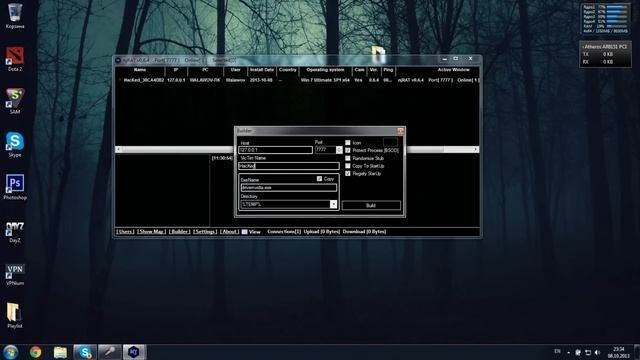Select the SAM desktop shortcut

15,101
